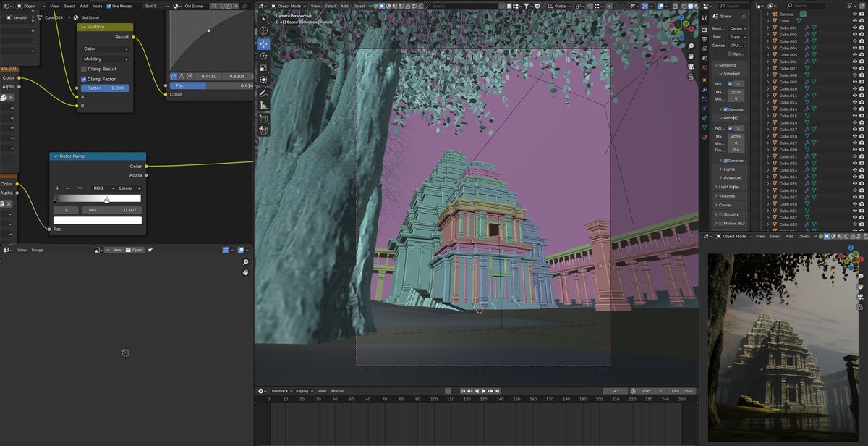Select the Tweak tool at top of toolbar

[x=263, y=20]
